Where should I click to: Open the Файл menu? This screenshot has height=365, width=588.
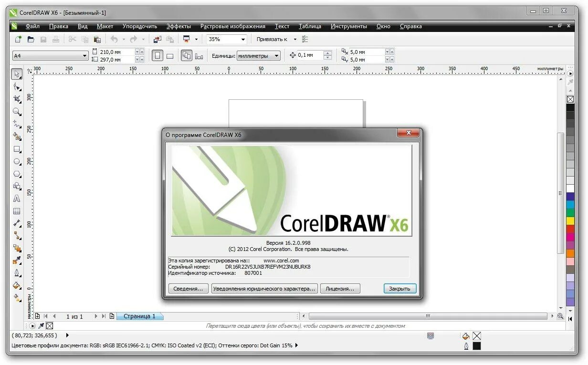pos(32,26)
